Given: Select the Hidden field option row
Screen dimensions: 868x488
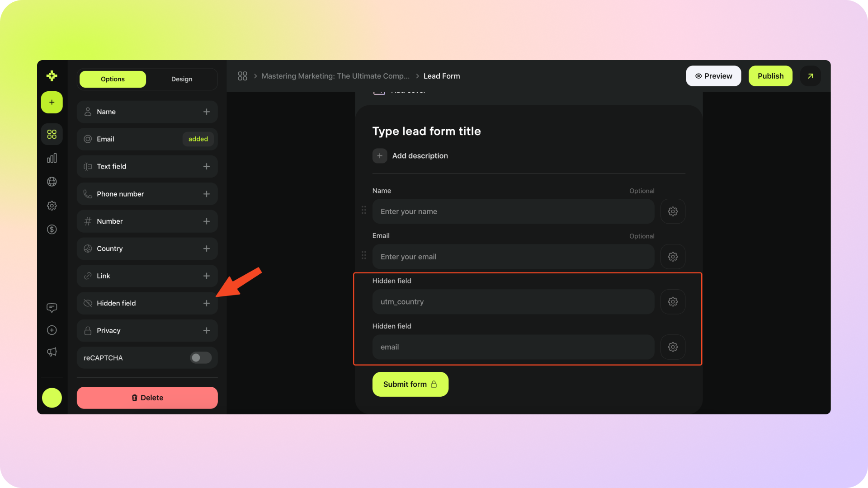Looking at the screenshot, I should (x=147, y=303).
